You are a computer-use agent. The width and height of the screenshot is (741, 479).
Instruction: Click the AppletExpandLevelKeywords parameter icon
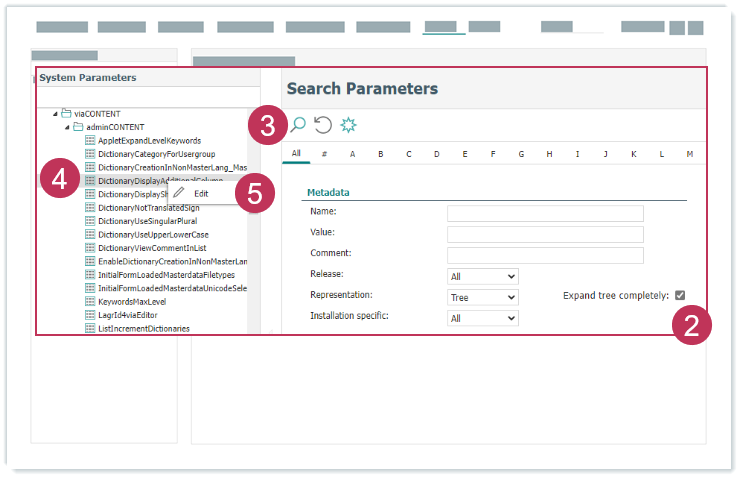(x=90, y=141)
